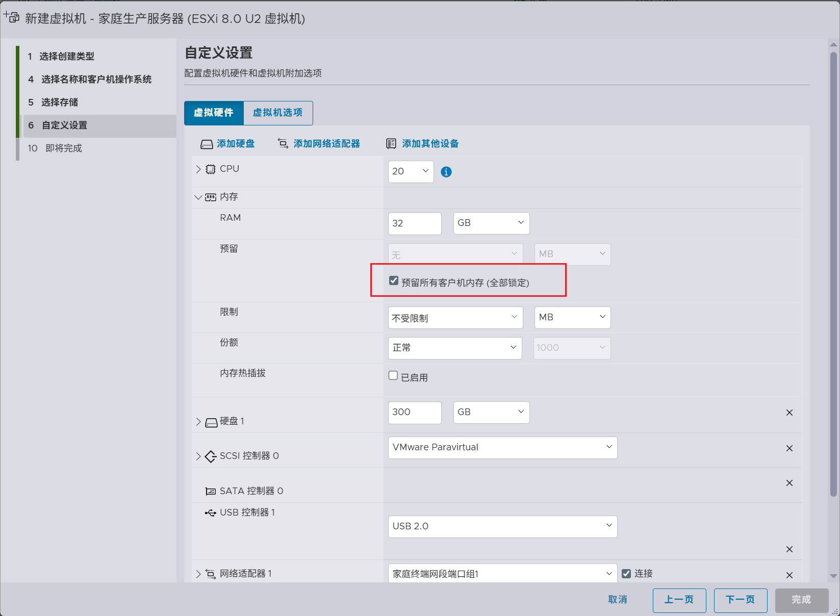Open the VMware Paravirtual controller dropdown
This screenshot has width=840, height=616.
502,447
